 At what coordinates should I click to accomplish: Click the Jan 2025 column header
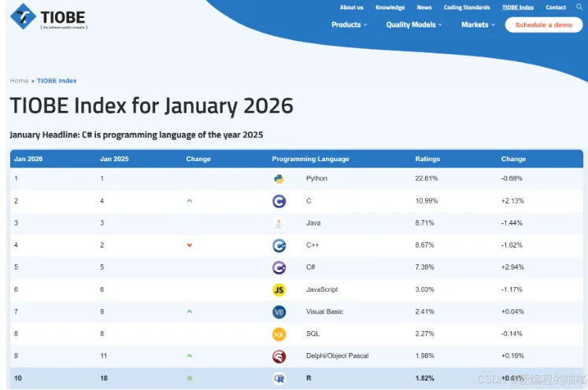click(114, 159)
